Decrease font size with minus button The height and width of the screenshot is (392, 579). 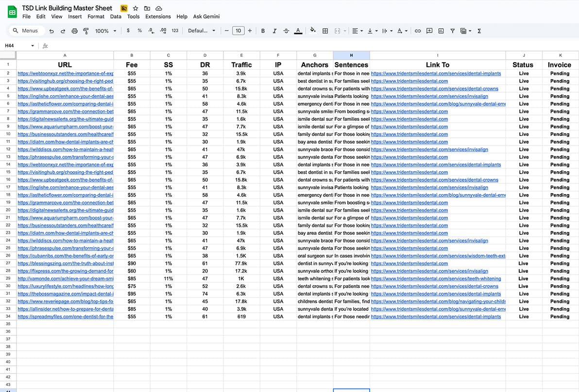pyautogui.click(x=227, y=31)
